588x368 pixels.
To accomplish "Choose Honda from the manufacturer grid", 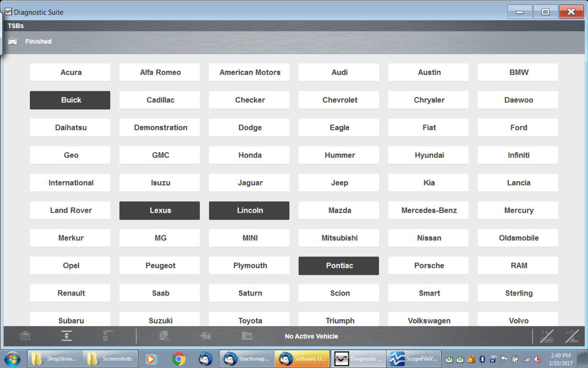I will point(249,155).
